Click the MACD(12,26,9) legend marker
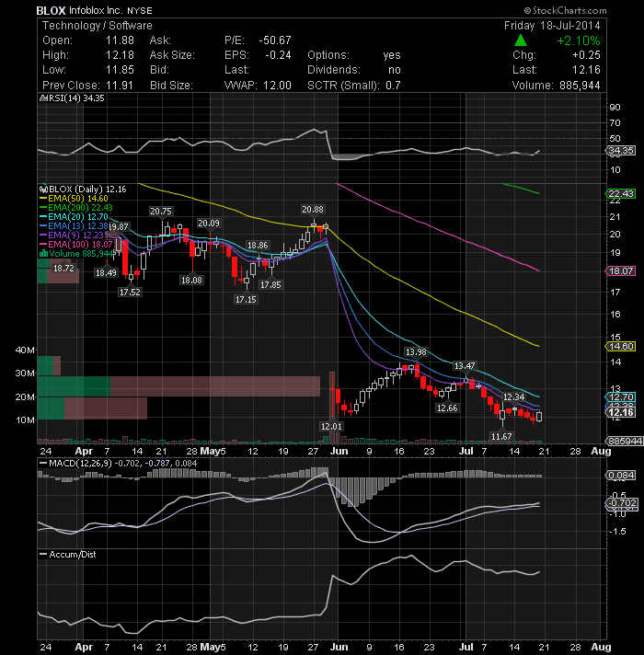This screenshot has height=655, width=644. pos(43,464)
